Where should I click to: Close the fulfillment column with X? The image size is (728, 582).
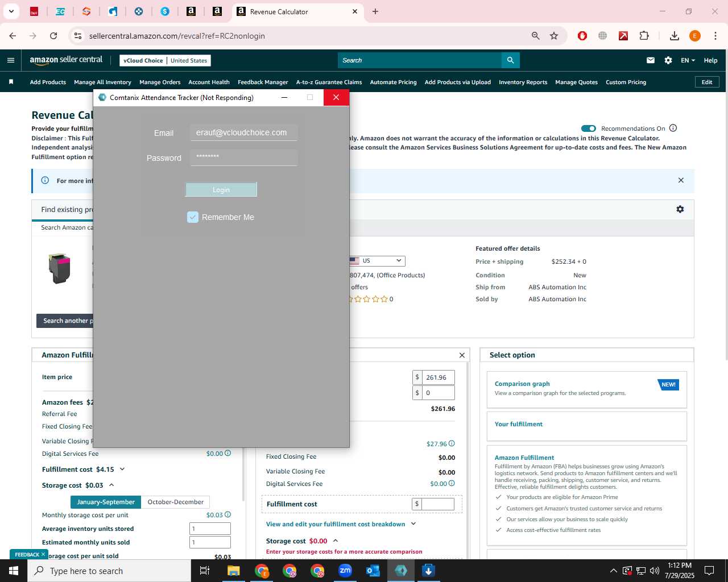coord(462,355)
